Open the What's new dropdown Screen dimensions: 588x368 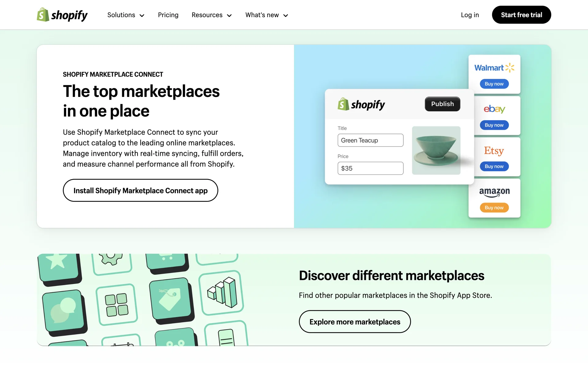pyautogui.click(x=266, y=15)
